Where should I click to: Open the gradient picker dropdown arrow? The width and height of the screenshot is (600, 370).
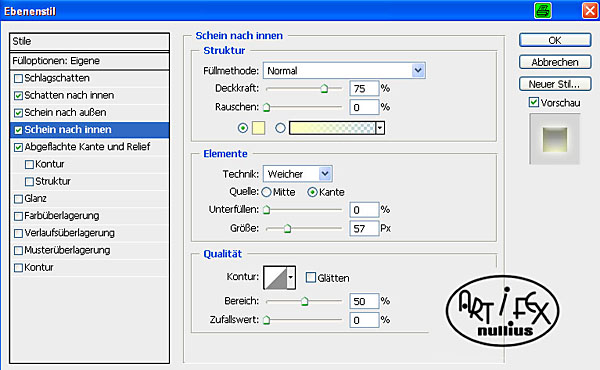click(380, 128)
